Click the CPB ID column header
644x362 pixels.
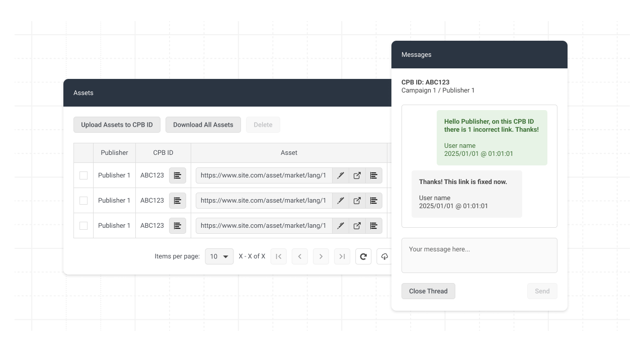pyautogui.click(x=163, y=153)
